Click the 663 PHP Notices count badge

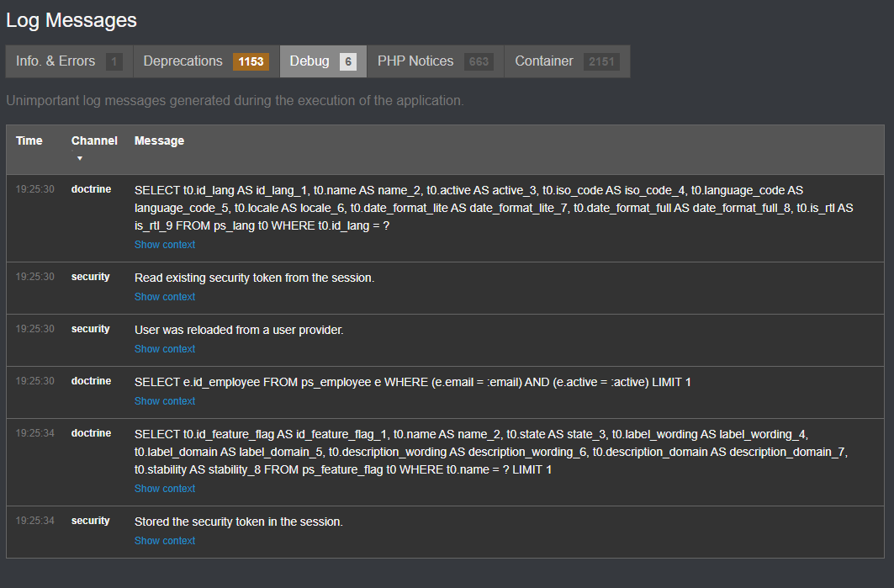[479, 61]
